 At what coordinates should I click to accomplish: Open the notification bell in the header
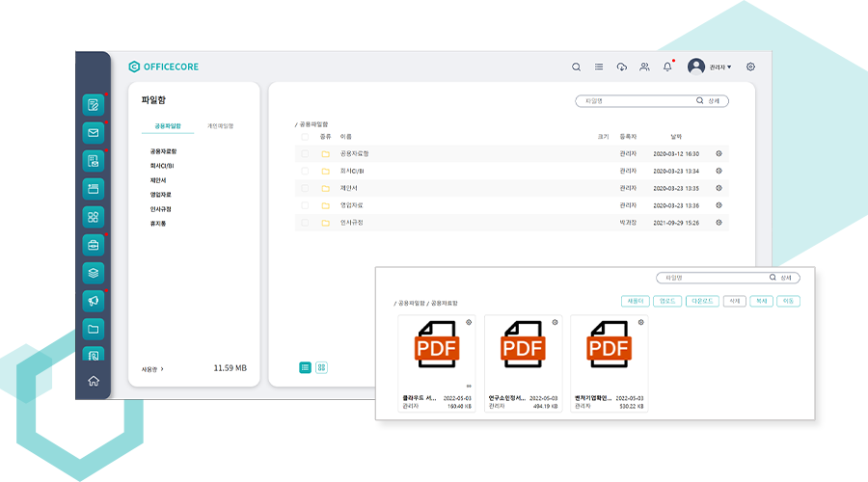point(667,67)
